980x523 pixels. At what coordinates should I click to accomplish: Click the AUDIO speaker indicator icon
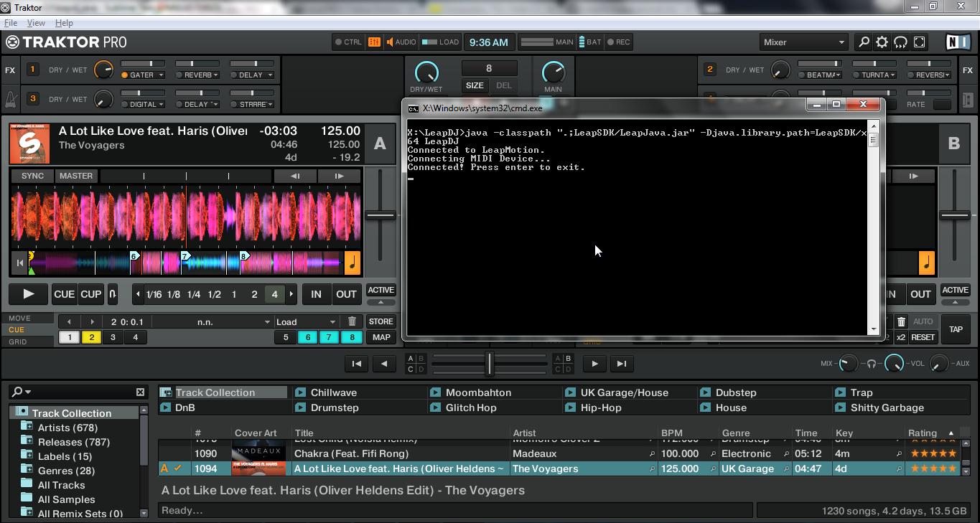coord(391,42)
